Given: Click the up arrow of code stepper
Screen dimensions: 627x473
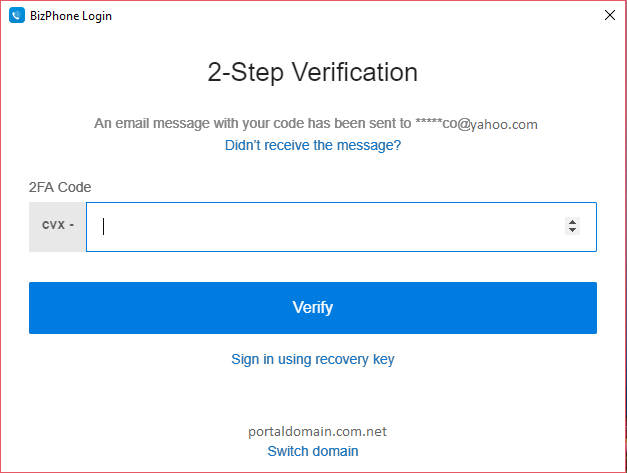Looking at the screenshot, I should click(572, 222).
